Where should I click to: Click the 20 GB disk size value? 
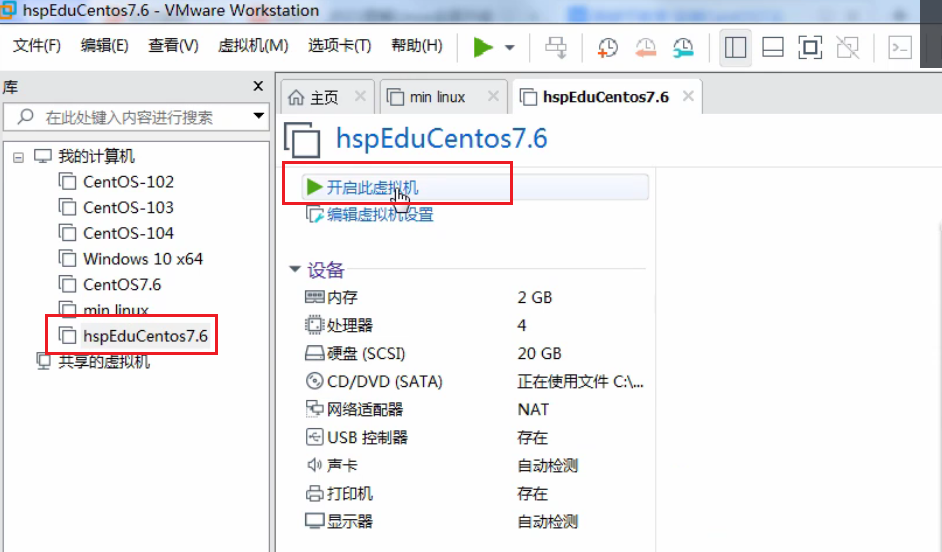point(539,353)
